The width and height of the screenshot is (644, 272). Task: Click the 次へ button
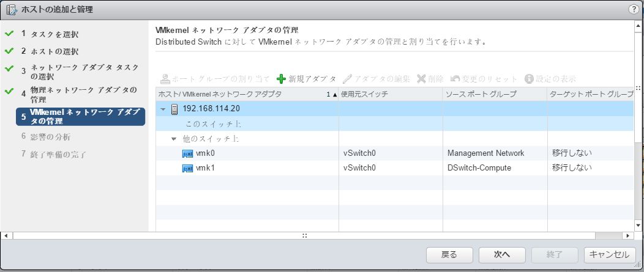pyautogui.click(x=502, y=255)
